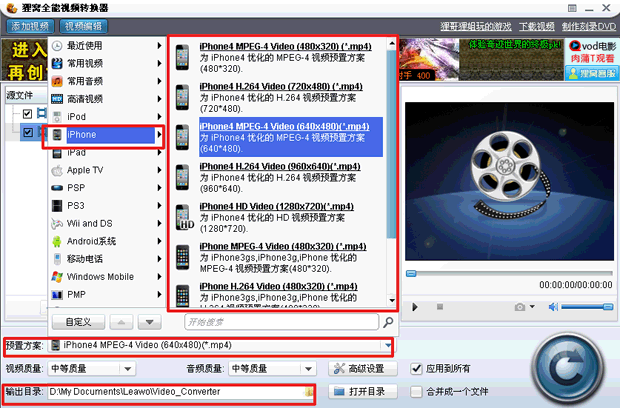Image resolution: width=620 pixels, height=408 pixels.
Task: Expand the 最近使用 submenu arrow
Action: click(159, 45)
